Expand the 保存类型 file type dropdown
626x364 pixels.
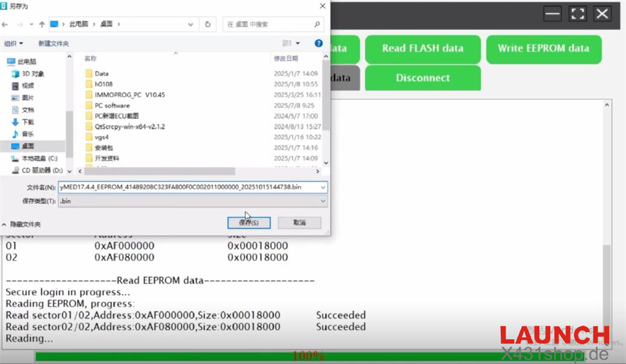(323, 201)
